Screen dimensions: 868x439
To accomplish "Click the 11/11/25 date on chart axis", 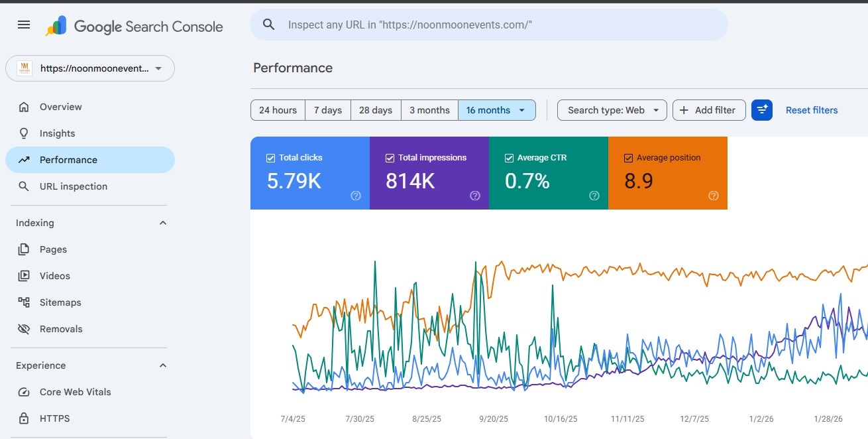I will [627, 419].
